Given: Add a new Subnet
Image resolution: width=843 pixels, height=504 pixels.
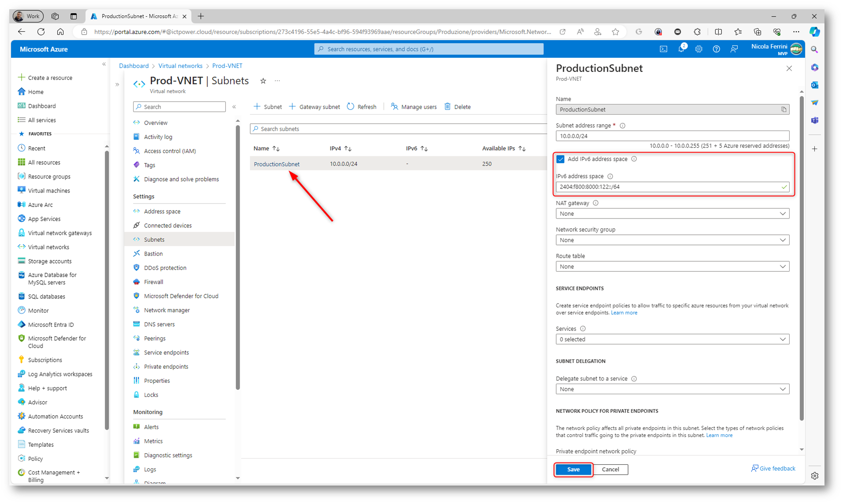Looking at the screenshot, I should (x=267, y=107).
